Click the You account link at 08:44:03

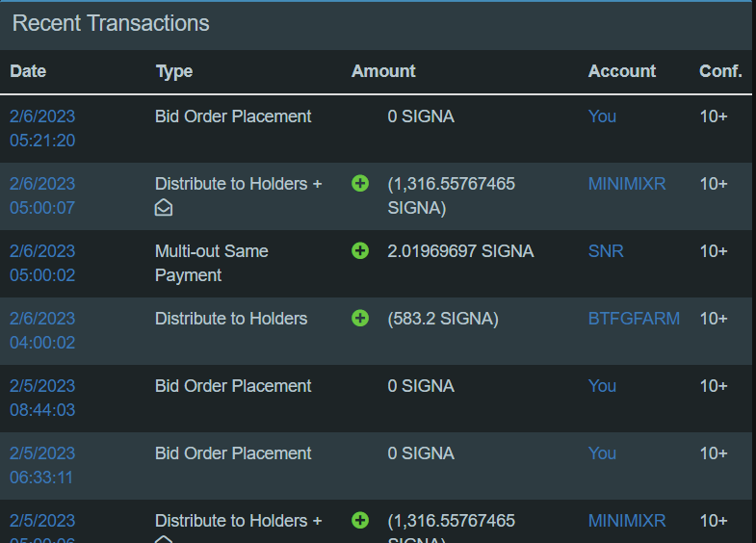[602, 386]
